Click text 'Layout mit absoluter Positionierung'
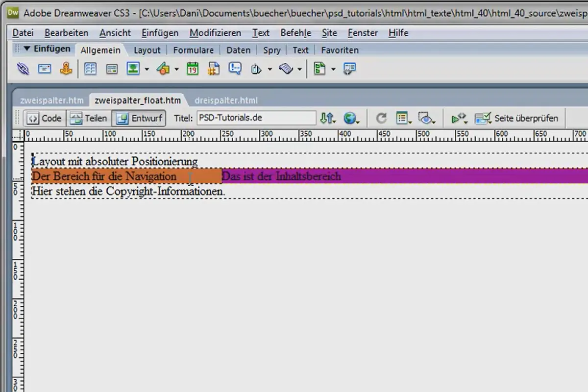This screenshot has height=392, width=588. [x=115, y=161]
